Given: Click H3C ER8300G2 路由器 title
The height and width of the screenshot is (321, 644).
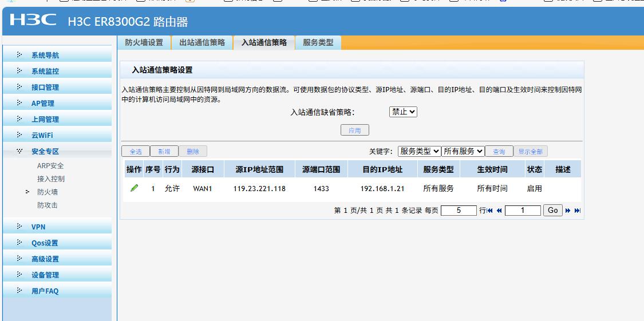Looking at the screenshot, I should pos(128,22).
